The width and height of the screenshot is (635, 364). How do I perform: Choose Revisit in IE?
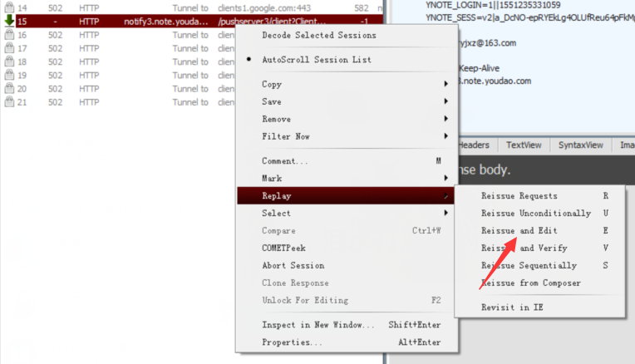[x=539, y=307]
